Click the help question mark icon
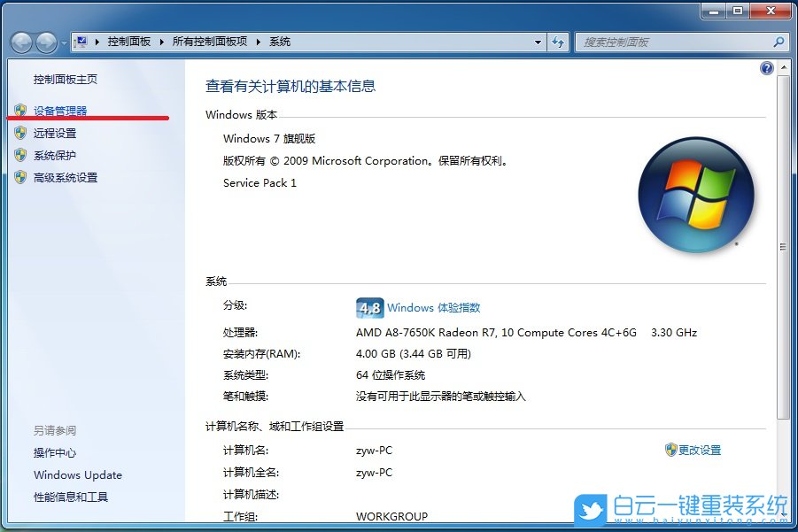The height and width of the screenshot is (532, 798). pos(767,67)
